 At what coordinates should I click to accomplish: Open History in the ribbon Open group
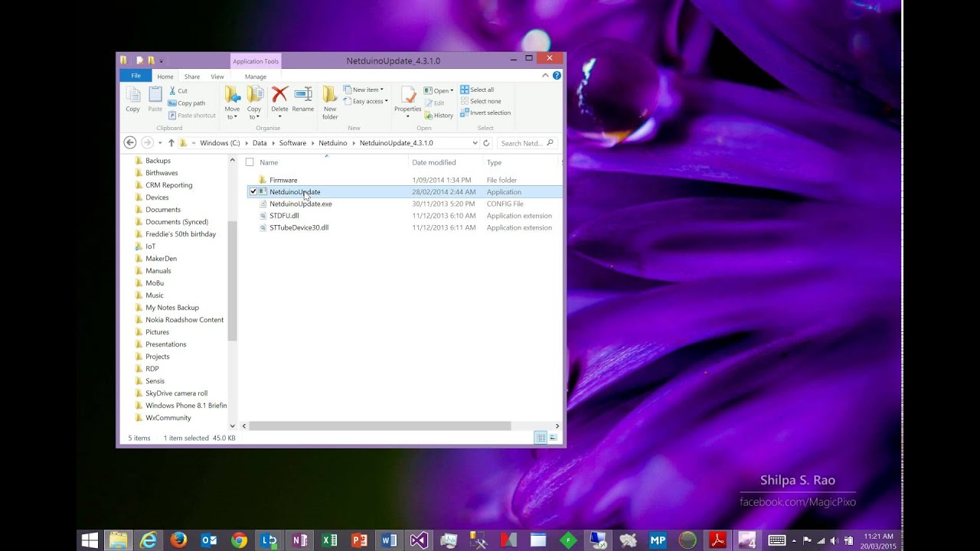pyautogui.click(x=439, y=116)
